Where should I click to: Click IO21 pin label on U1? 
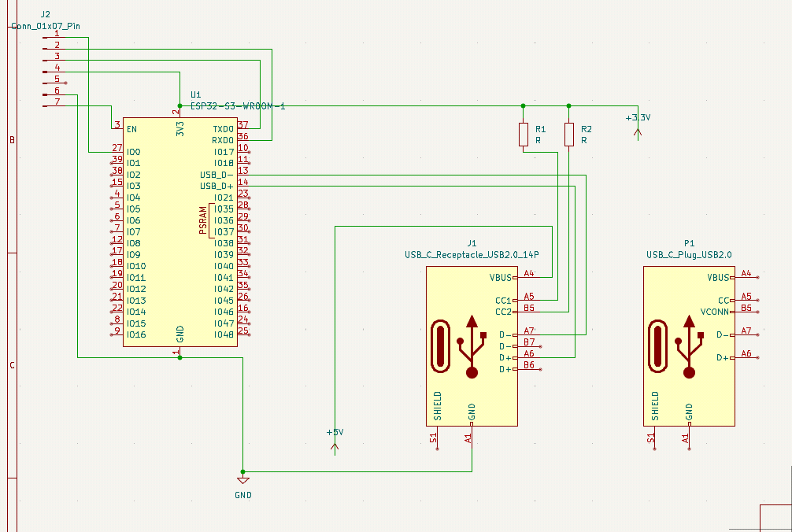click(x=224, y=198)
